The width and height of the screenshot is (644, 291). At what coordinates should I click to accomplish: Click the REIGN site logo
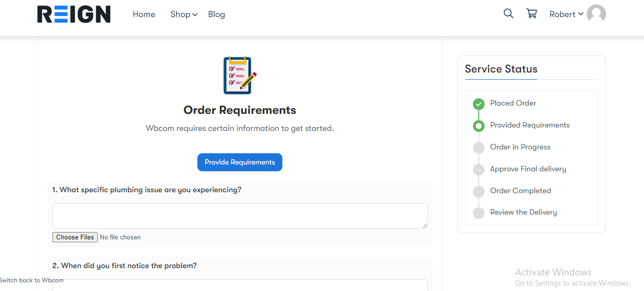pos(74,14)
